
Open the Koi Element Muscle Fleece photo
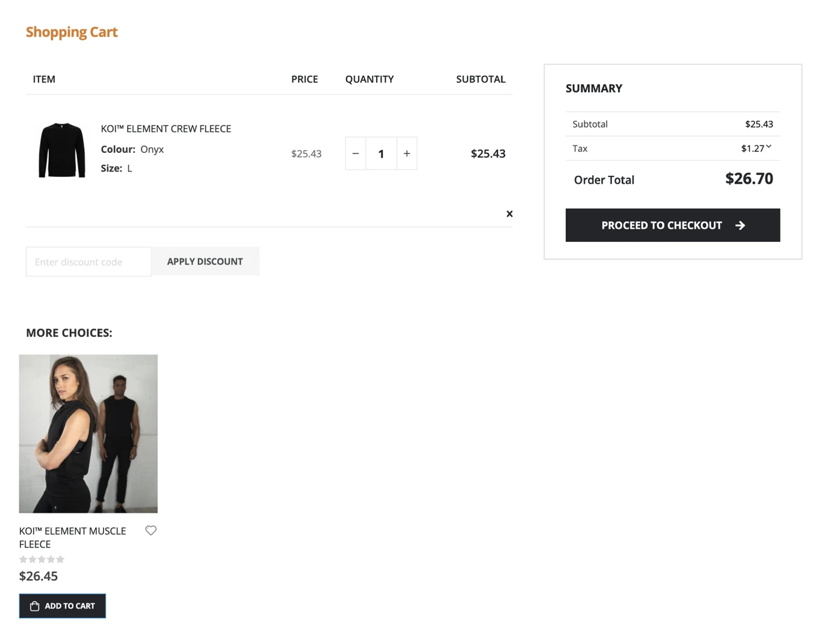pyautogui.click(x=88, y=433)
